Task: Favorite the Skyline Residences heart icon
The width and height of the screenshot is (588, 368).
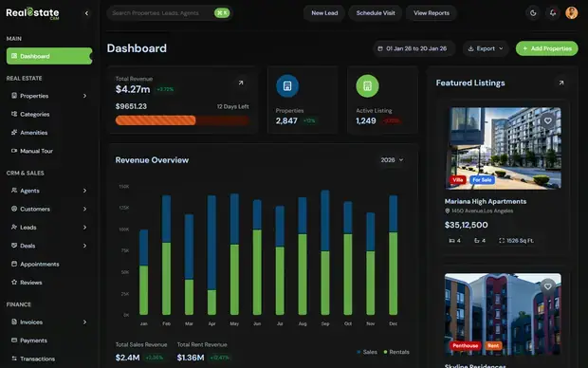Action: click(x=548, y=286)
